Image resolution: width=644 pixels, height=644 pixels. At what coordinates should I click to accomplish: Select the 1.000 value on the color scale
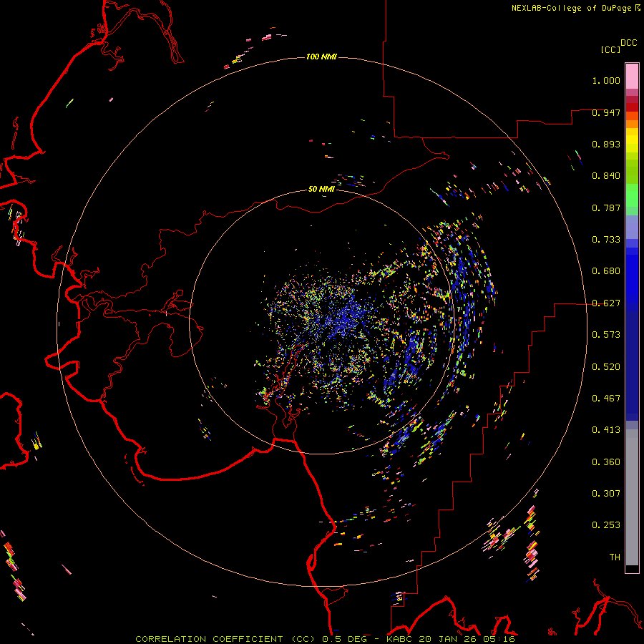click(x=606, y=80)
